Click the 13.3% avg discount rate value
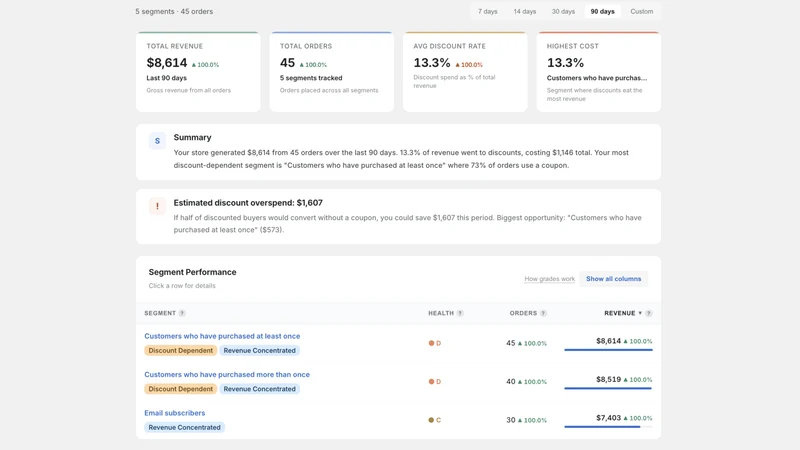This screenshot has width=800, height=450. [x=432, y=63]
